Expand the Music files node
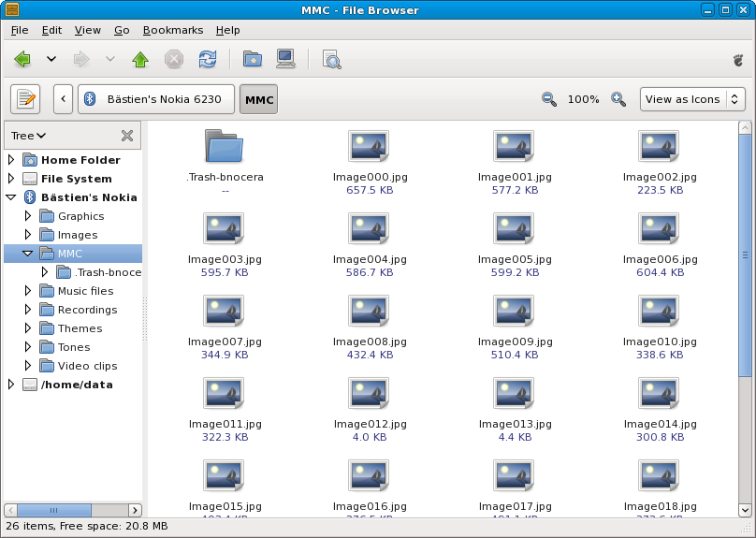This screenshot has height=538, width=756. [x=28, y=291]
